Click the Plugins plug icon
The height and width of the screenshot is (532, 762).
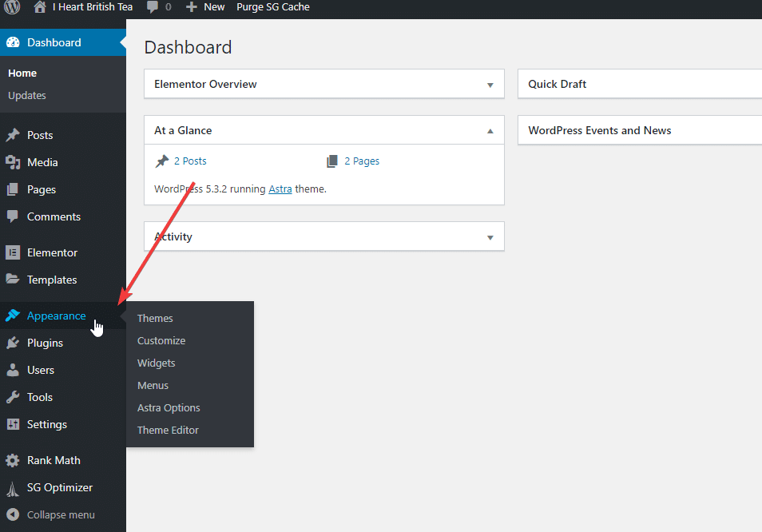point(13,343)
